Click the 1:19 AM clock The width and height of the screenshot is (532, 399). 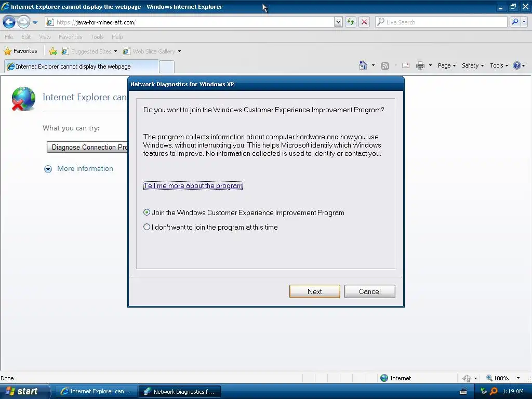[513, 391]
